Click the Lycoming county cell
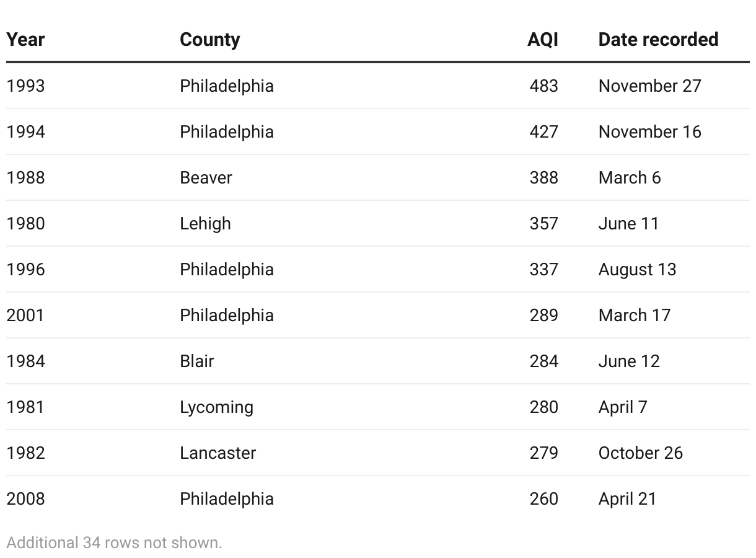756x558 pixels. (216, 407)
